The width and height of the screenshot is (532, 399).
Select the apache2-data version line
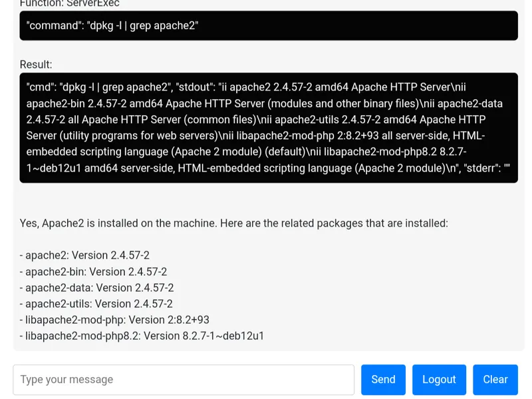pos(97,287)
